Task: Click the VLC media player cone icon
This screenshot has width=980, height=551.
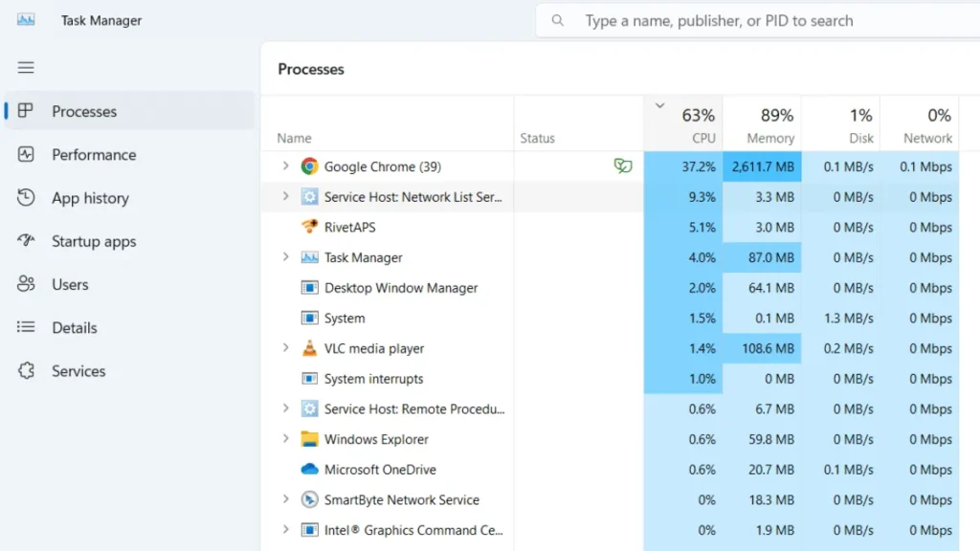Action: click(x=309, y=348)
